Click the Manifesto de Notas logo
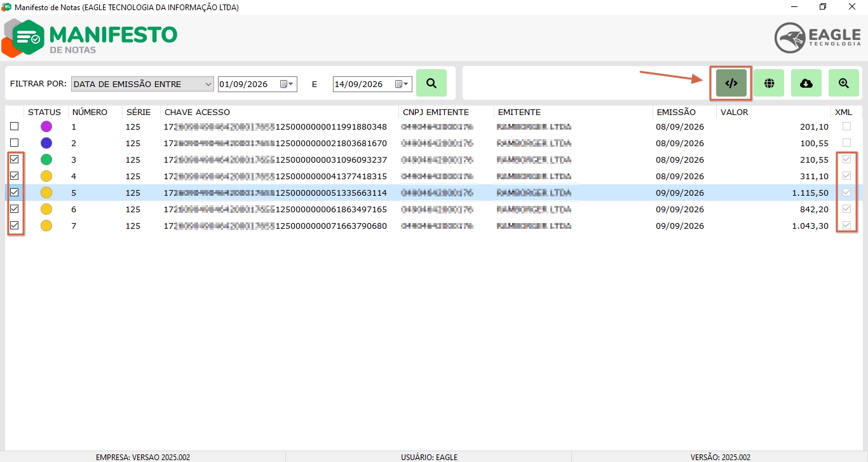Screen dimensions: 868x462 (90, 37)
